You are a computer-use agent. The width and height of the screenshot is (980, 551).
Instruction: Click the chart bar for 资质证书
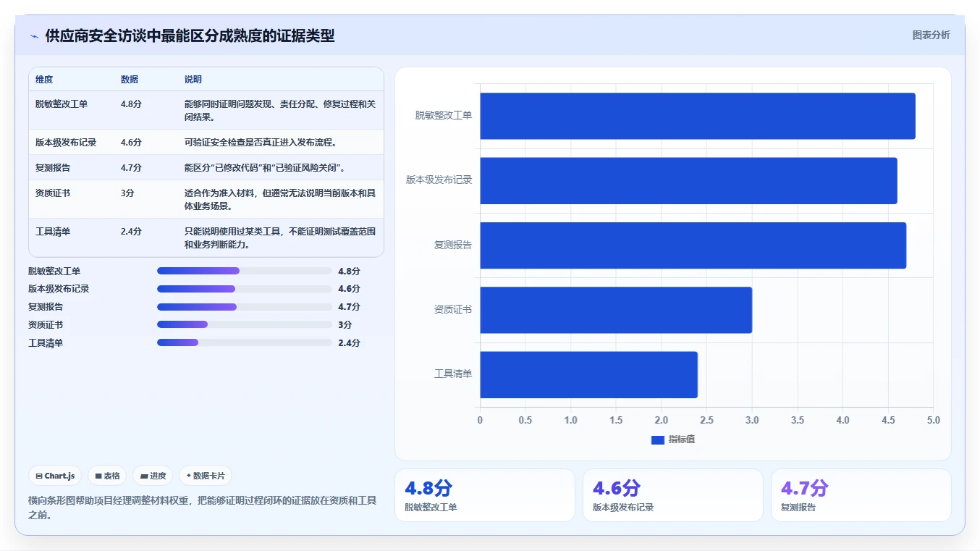point(616,310)
